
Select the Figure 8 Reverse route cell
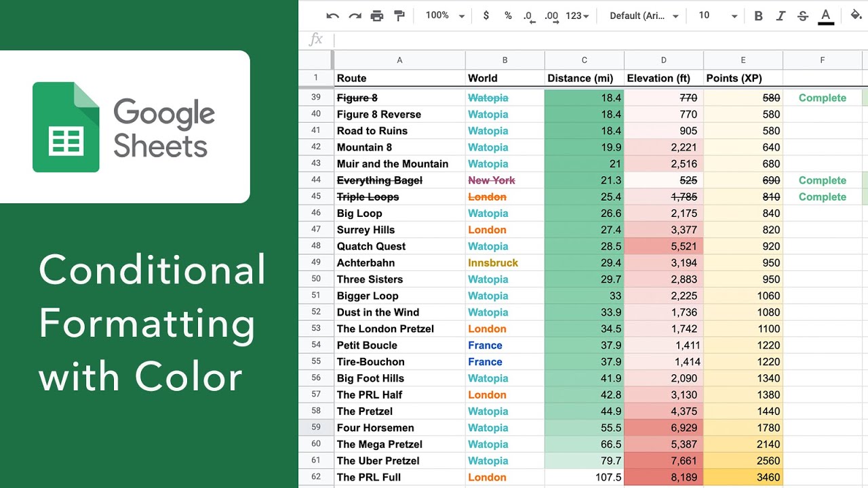coord(399,115)
